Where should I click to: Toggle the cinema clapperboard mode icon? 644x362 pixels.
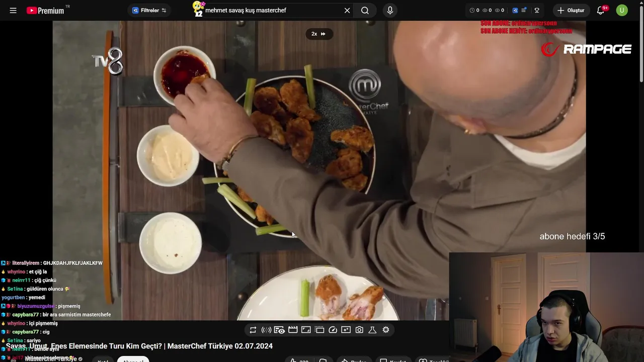tap(293, 330)
